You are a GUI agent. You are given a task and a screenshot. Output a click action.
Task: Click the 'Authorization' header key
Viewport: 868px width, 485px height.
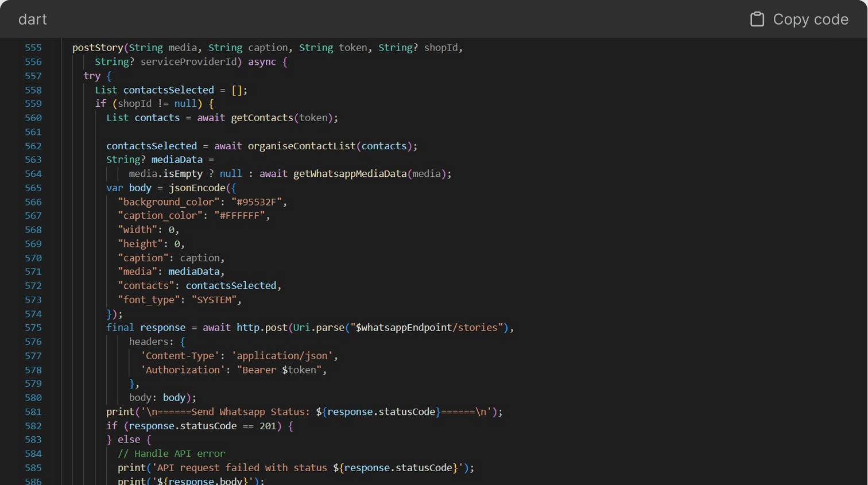[183, 370]
